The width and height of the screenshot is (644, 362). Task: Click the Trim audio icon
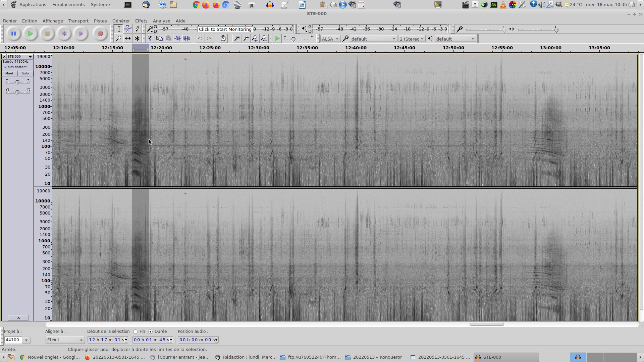(x=177, y=39)
